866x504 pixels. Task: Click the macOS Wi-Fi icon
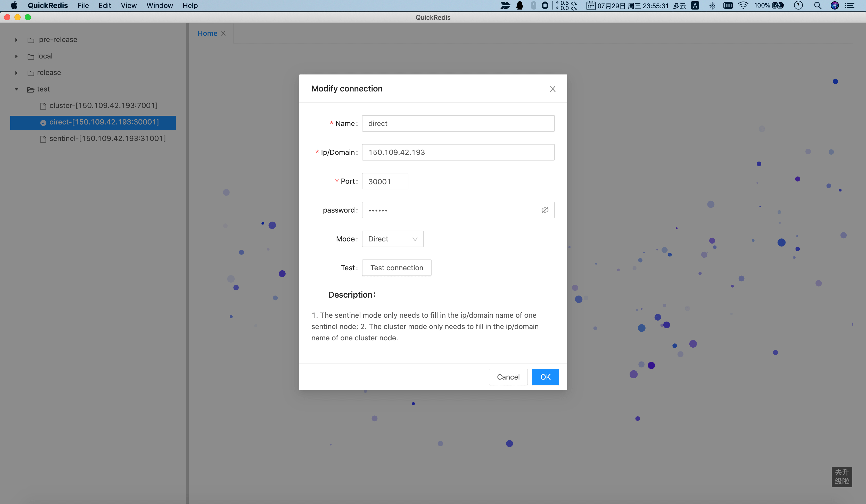tap(744, 5)
